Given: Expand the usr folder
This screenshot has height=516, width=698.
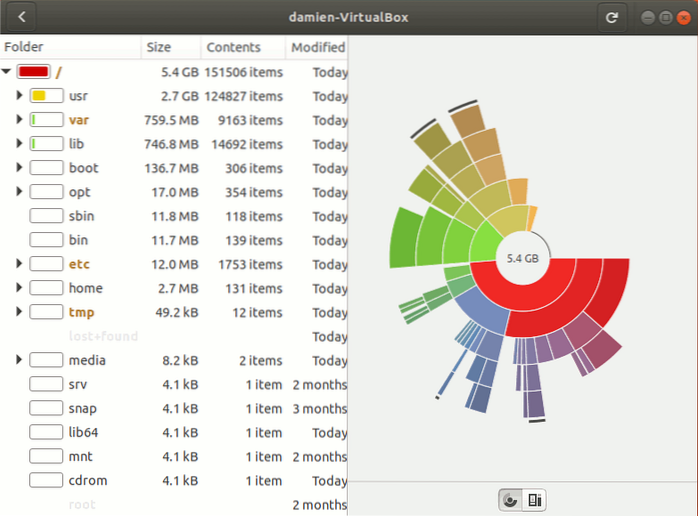Looking at the screenshot, I should point(19,96).
